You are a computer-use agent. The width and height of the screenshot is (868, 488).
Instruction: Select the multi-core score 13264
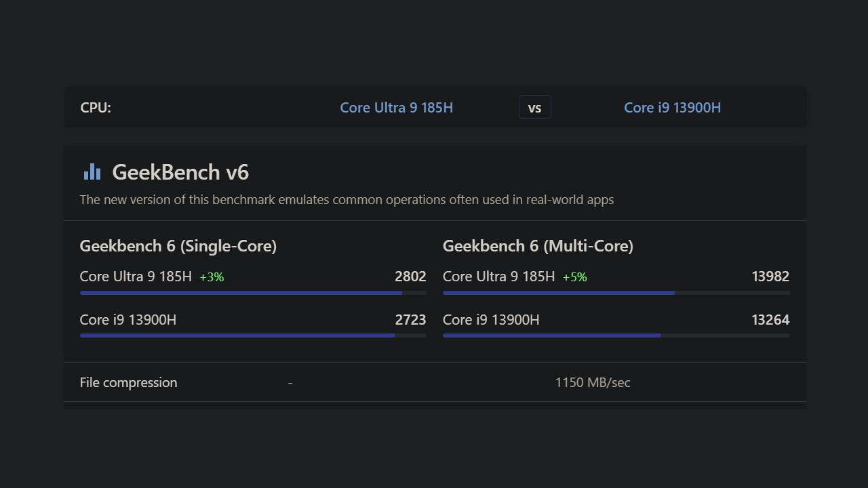tap(770, 320)
